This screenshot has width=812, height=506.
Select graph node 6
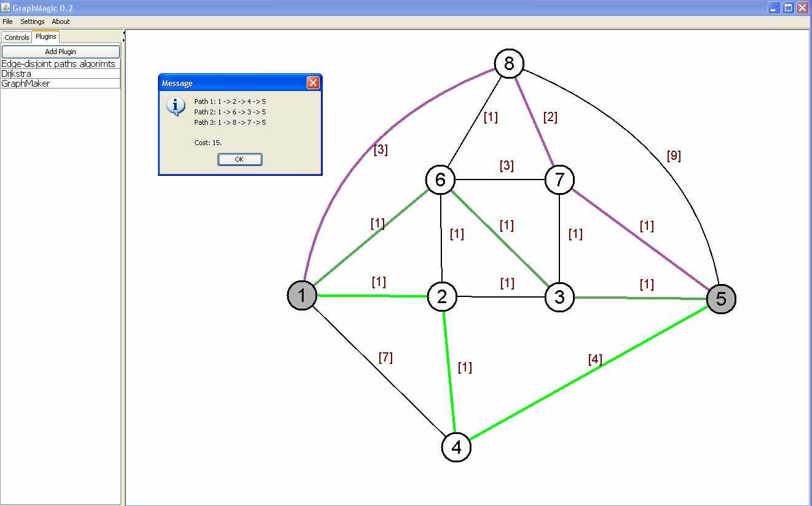440,180
